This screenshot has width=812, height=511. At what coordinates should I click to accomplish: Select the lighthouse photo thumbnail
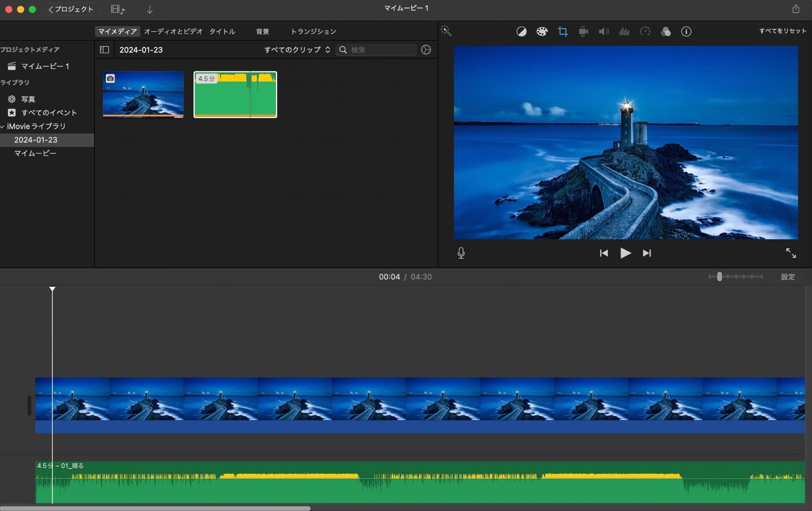[143, 94]
